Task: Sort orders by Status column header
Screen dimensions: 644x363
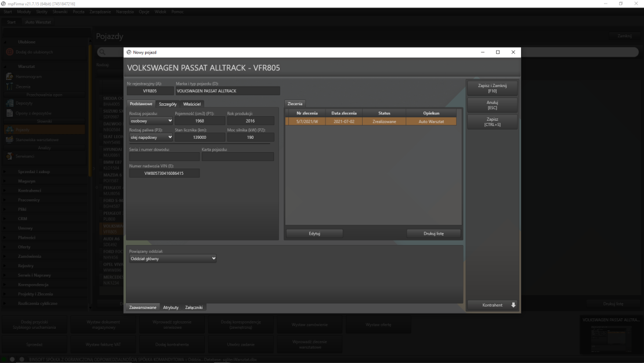Action: [384, 113]
